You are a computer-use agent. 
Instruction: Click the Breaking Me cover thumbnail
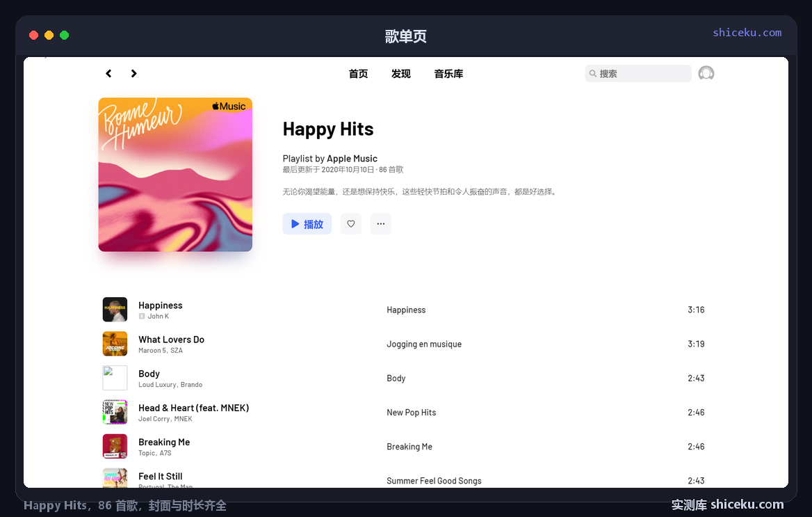[115, 447]
